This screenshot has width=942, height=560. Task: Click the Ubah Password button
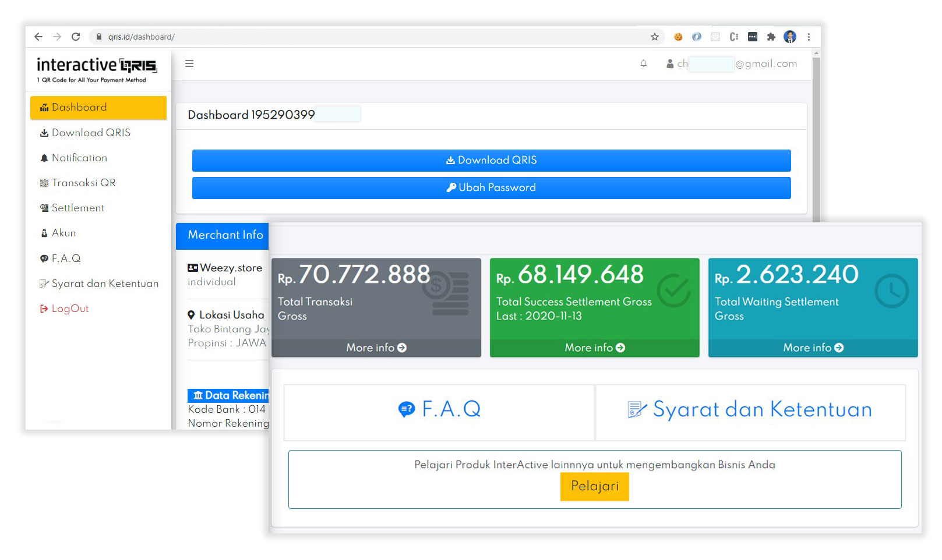tap(492, 188)
